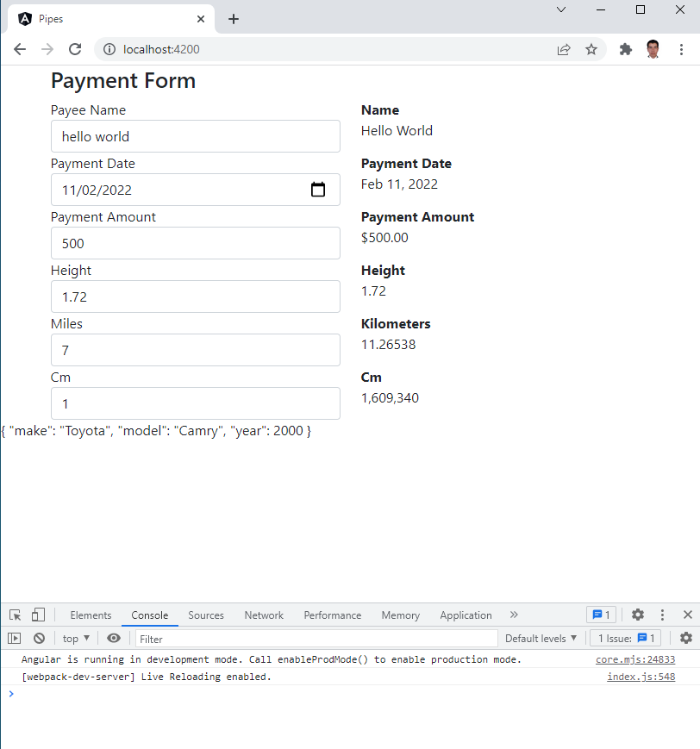The width and height of the screenshot is (700, 749).
Task: Open the date picker calendar icon
Action: 319,190
